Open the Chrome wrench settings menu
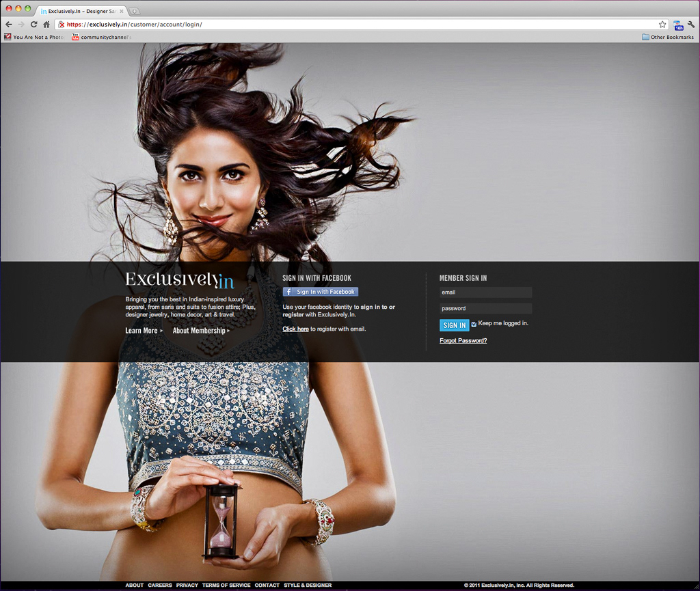Image resolution: width=700 pixels, height=591 pixels. (692, 25)
